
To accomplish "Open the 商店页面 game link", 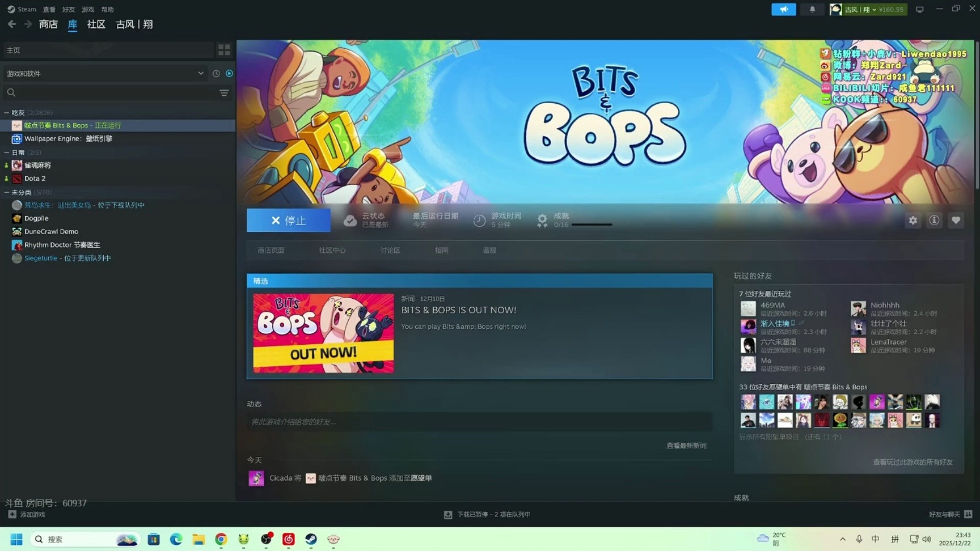I will 271,251.
